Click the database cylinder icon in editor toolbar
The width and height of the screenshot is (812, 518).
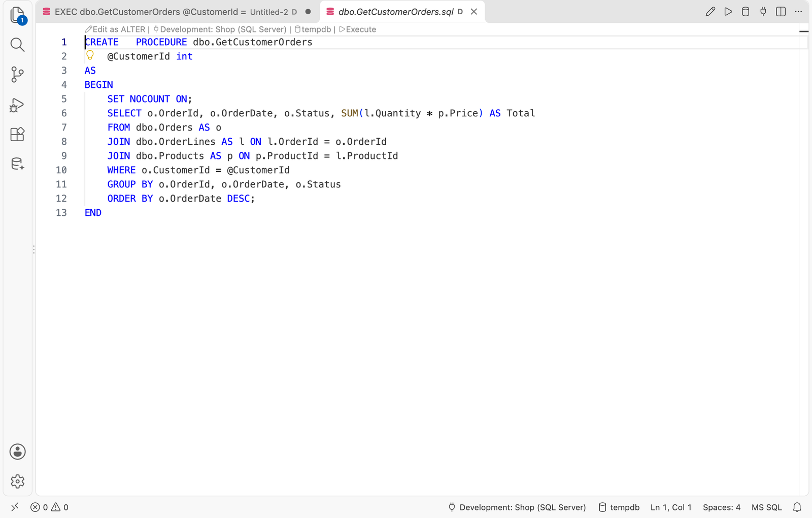[746, 12]
